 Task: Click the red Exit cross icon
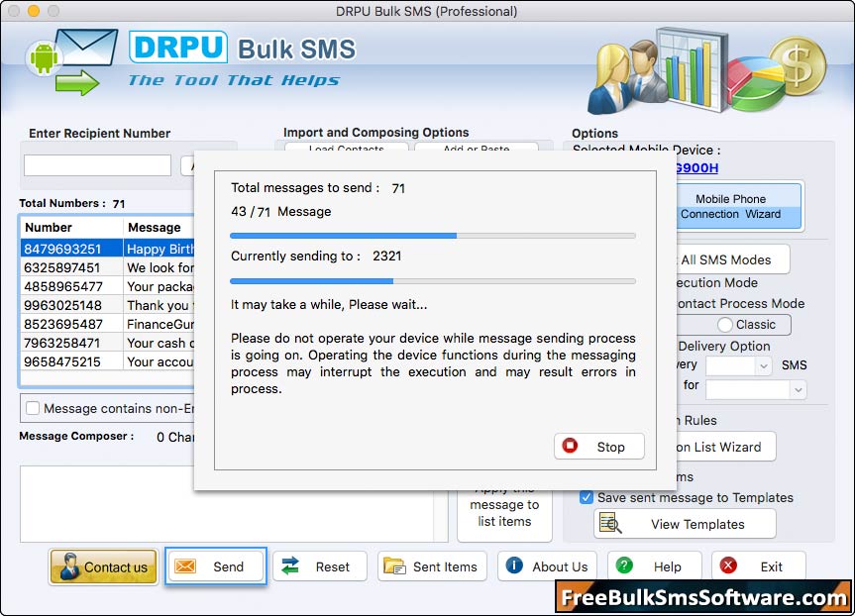click(728, 565)
